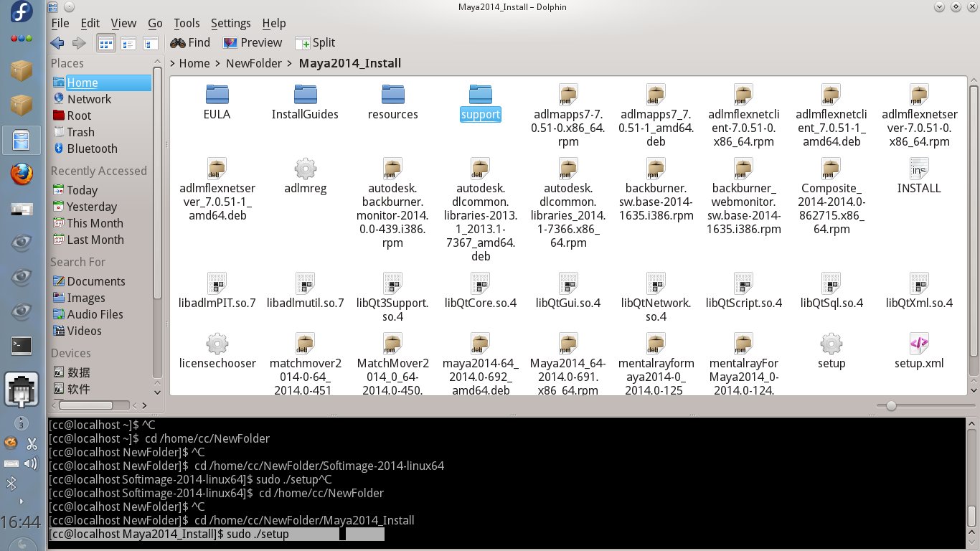Select the setup executable file
The image size is (980, 551).
click(831, 351)
